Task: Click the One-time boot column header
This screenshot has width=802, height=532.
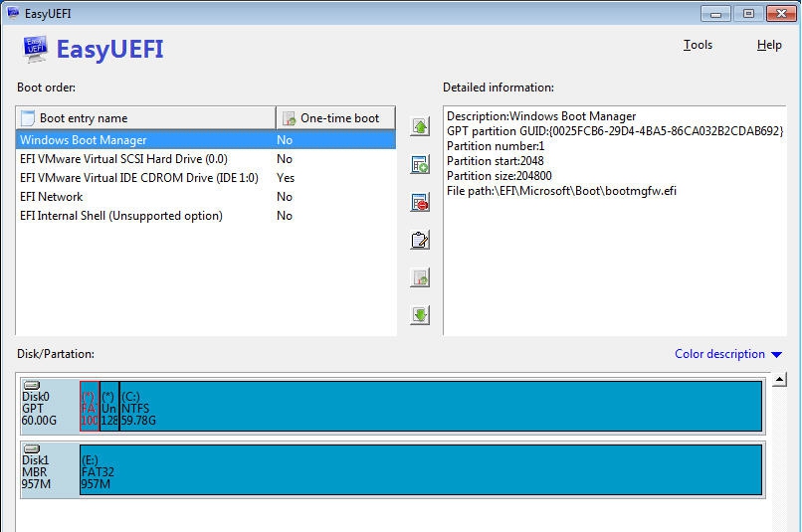Action: (x=335, y=118)
